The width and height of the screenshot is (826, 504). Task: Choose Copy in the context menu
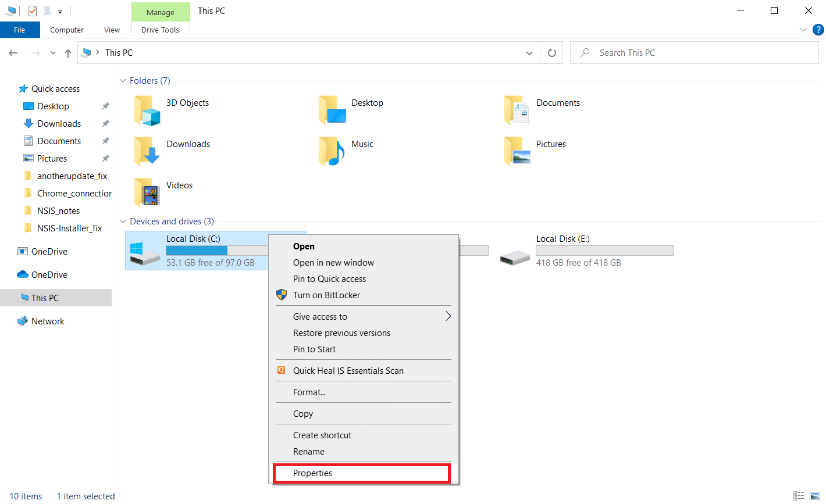[x=364, y=414]
